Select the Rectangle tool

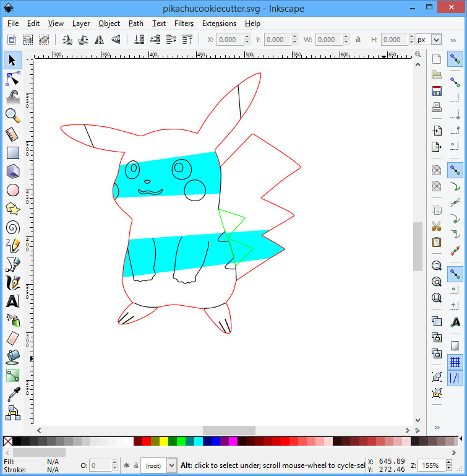pyautogui.click(x=13, y=153)
